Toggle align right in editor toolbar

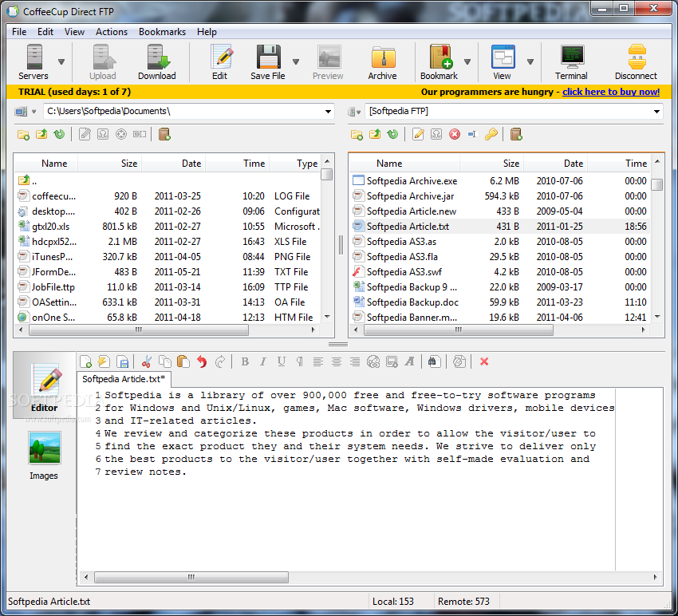pyautogui.click(x=355, y=361)
